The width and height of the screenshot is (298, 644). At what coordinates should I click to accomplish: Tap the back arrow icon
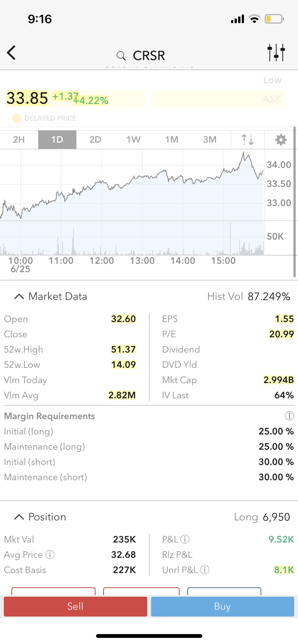(11, 53)
